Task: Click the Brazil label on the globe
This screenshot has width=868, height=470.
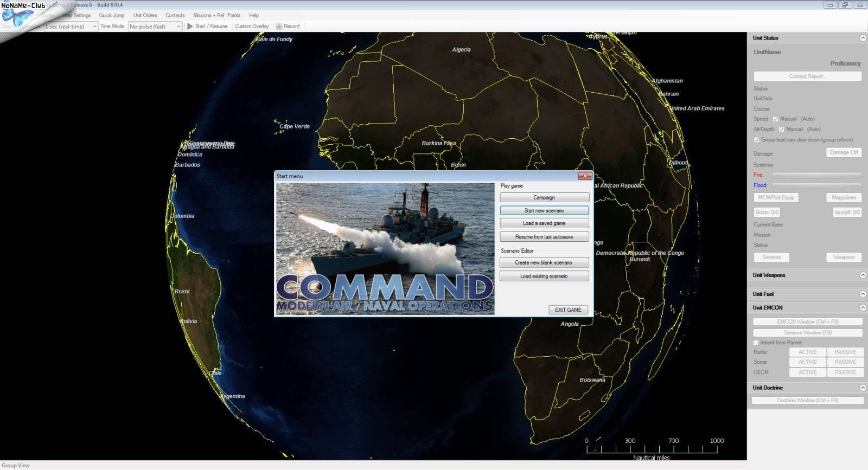Action: pos(182,292)
